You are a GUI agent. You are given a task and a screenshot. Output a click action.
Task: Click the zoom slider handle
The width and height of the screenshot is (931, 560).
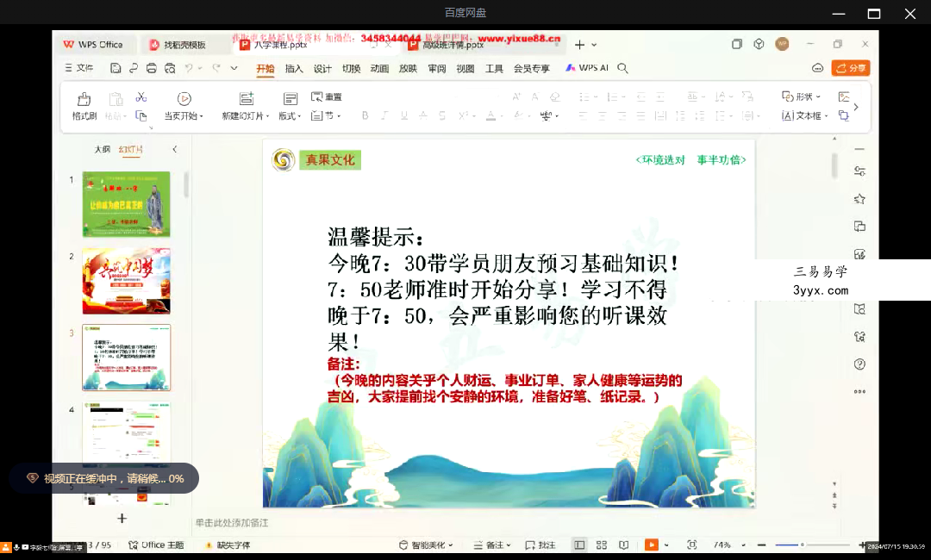[x=803, y=544]
